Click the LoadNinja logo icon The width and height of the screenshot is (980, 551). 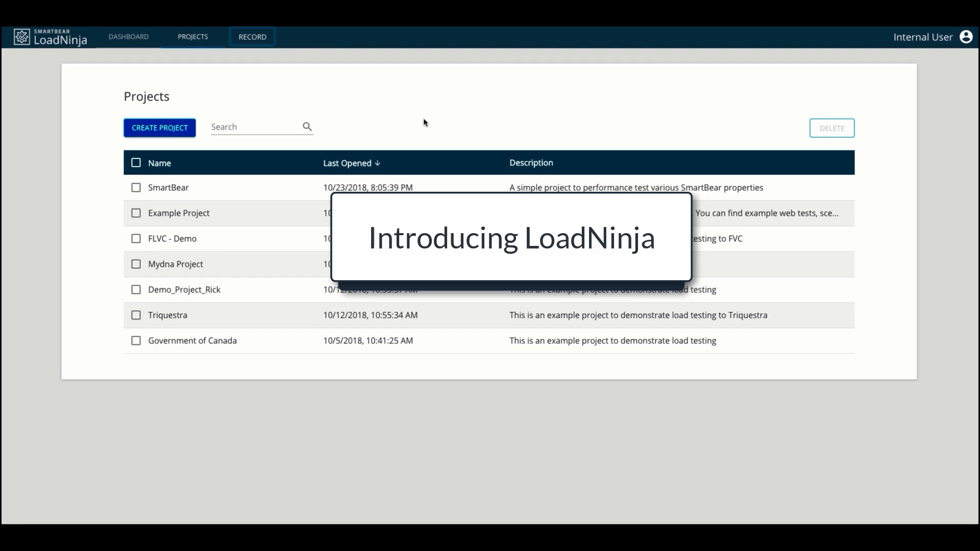click(21, 37)
